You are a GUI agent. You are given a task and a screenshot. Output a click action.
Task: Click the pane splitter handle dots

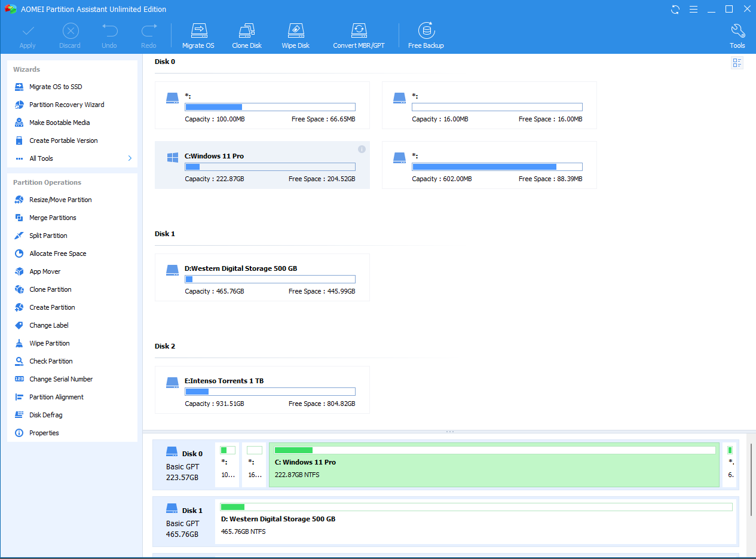449,432
